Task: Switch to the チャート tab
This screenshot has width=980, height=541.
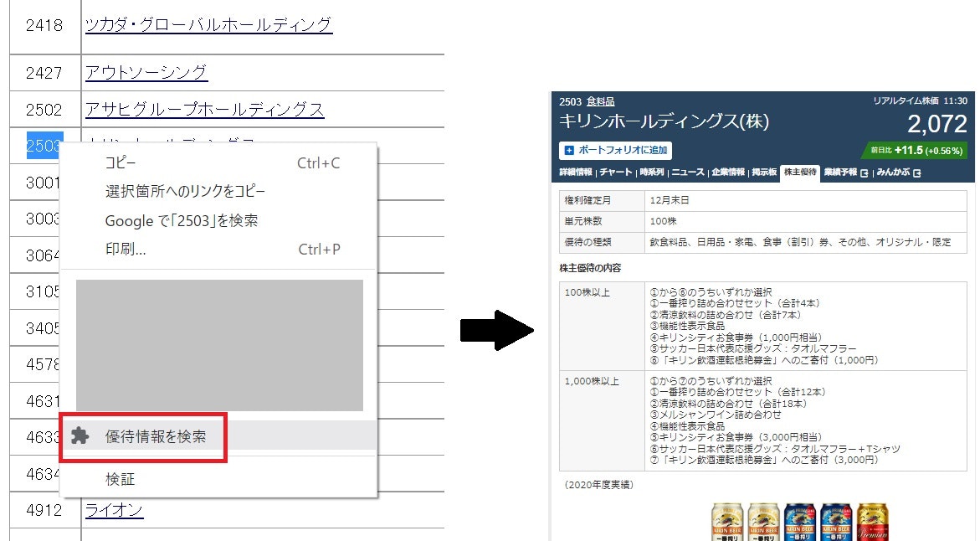Action: [616, 172]
